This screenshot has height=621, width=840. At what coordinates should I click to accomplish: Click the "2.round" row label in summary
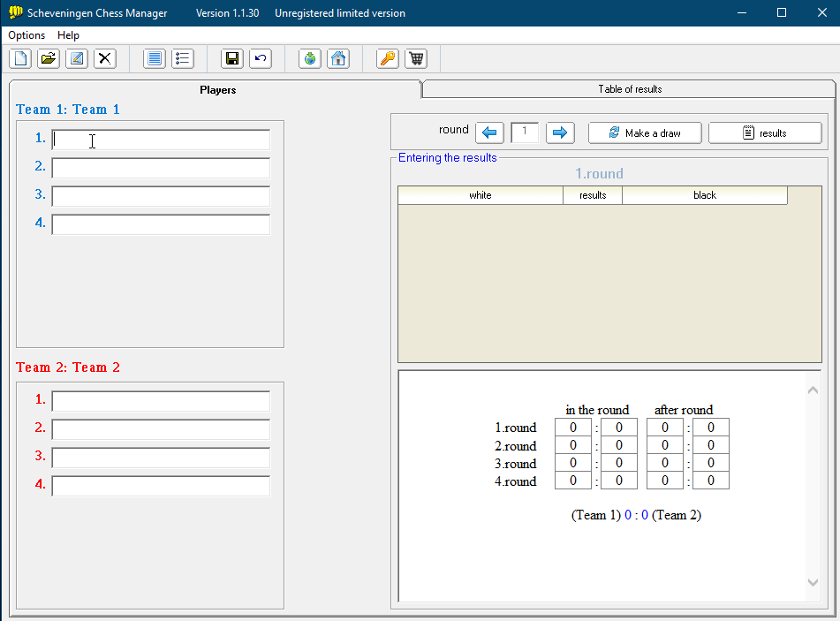point(515,446)
